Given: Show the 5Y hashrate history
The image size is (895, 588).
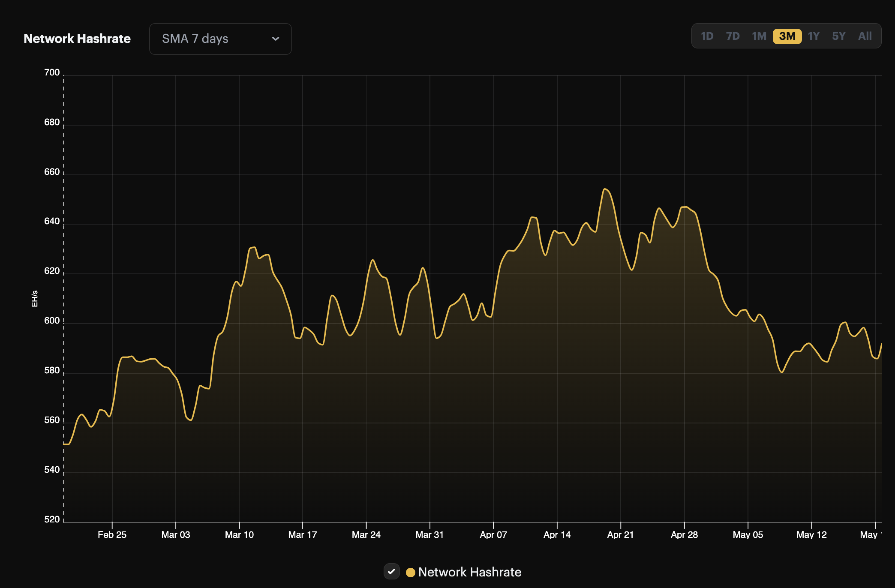Looking at the screenshot, I should pyautogui.click(x=838, y=36).
